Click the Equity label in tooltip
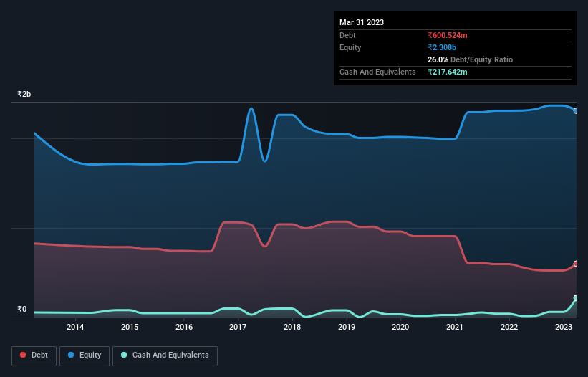This screenshot has width=588, height=377. 350,47
